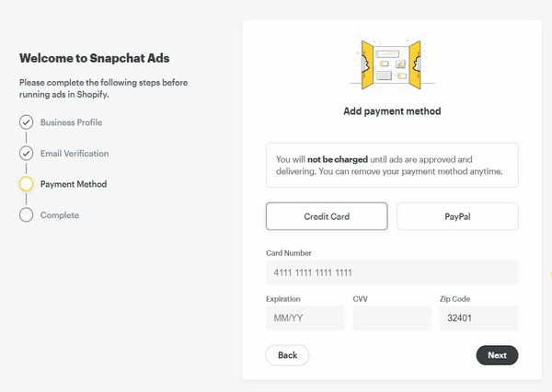The image size is (552, 392).
Task: Click the yellow Payment Method step circle
Action: coord(26,184)
